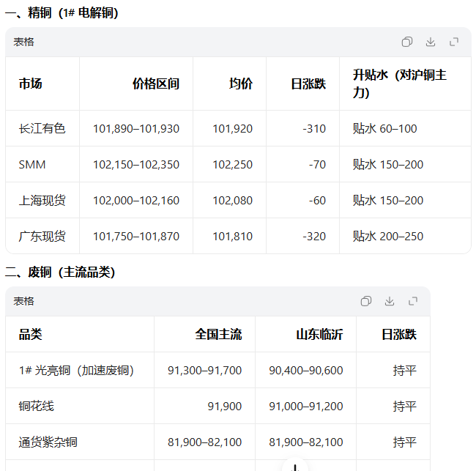Click the 市场 column header
Image resolution: width=476 pixels, height=471 pixels.
tap(31, 84)
